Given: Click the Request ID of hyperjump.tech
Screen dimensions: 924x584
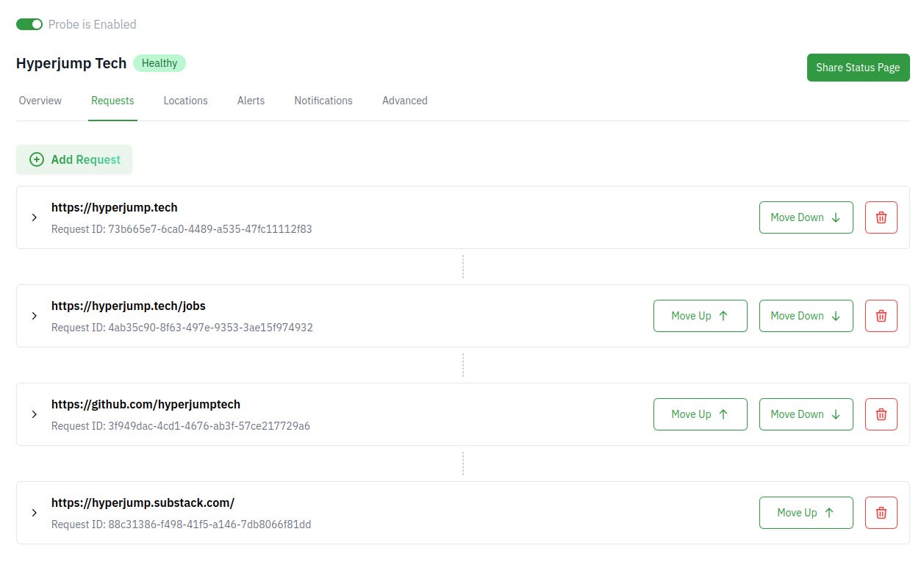Looking at the screenshot, I should point(182,228).
